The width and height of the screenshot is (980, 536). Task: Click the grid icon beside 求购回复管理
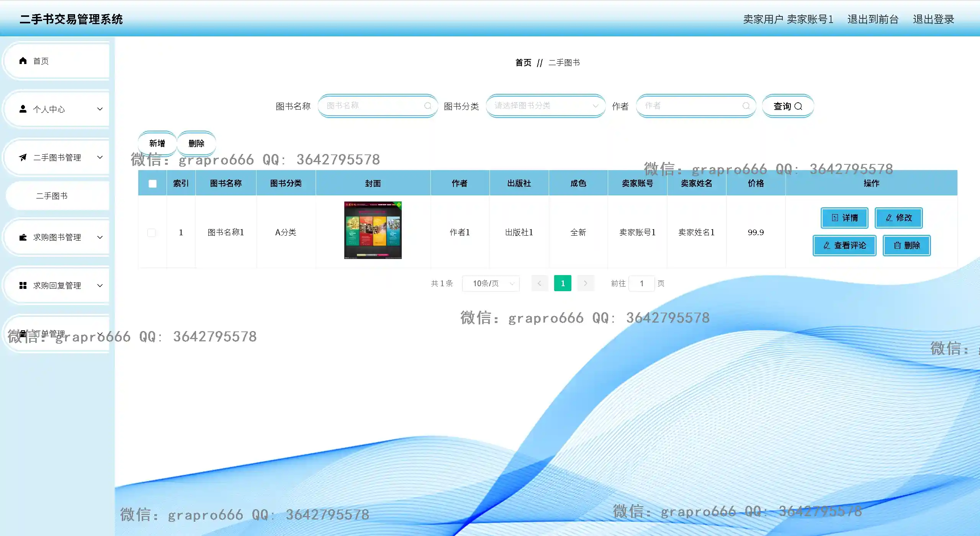[23, 285]
